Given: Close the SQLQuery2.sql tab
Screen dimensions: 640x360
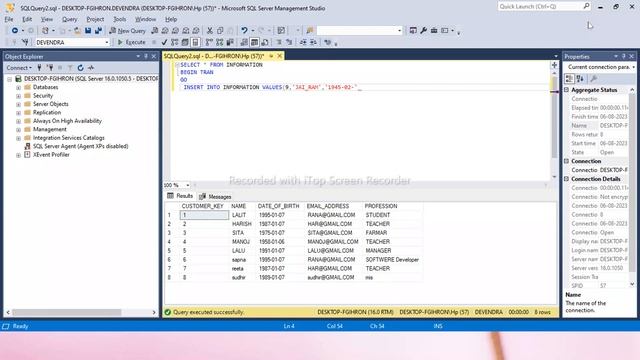Looking at the screenshot, I should click(x=280, y=56).
